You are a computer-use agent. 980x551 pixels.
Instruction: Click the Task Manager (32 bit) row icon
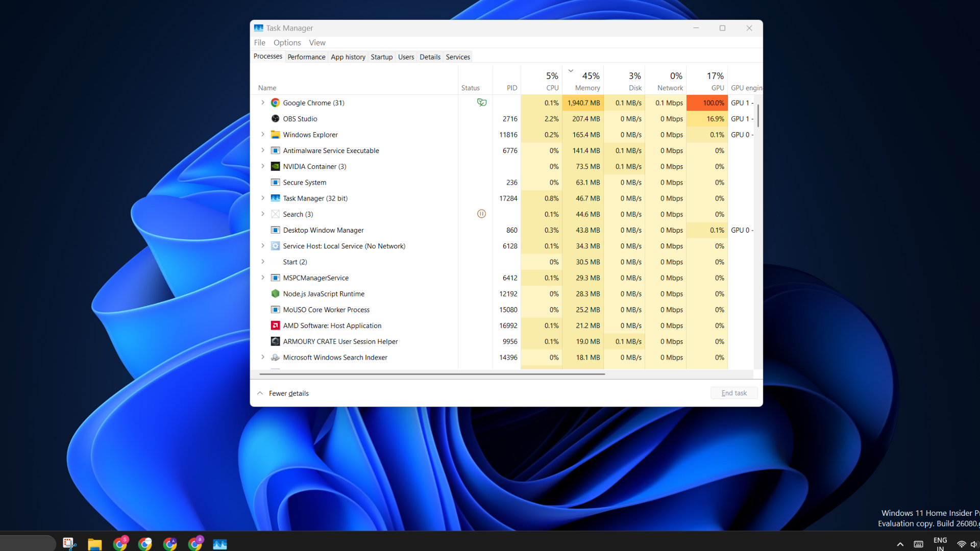(x=275, y=198)
